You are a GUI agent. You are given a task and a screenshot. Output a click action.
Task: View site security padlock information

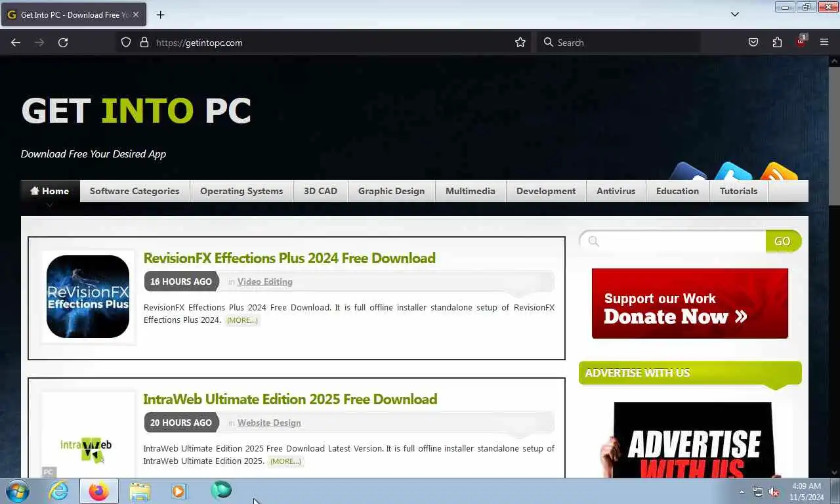pyautogui.click(x=144, y=42)
